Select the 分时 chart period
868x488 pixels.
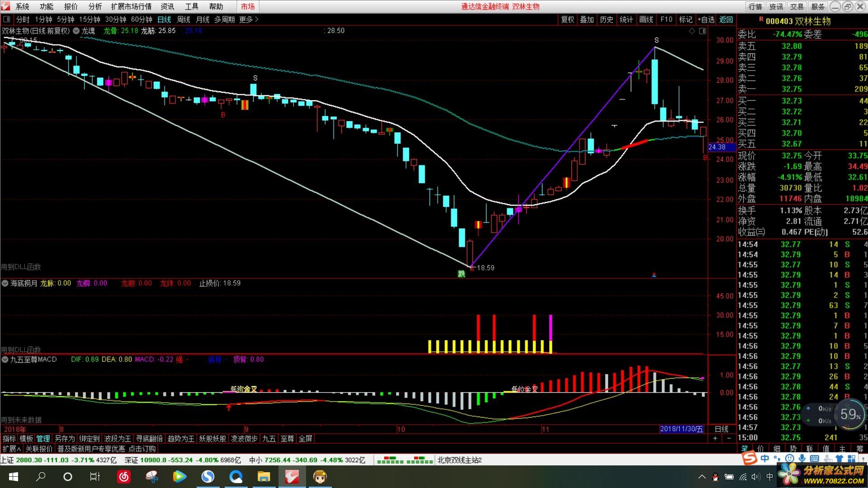23,19
